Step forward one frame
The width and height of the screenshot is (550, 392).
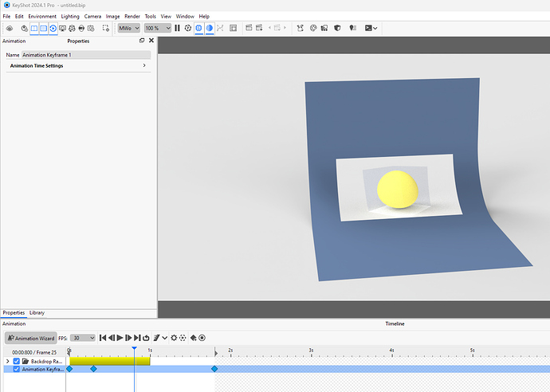[x=128, y=338]
